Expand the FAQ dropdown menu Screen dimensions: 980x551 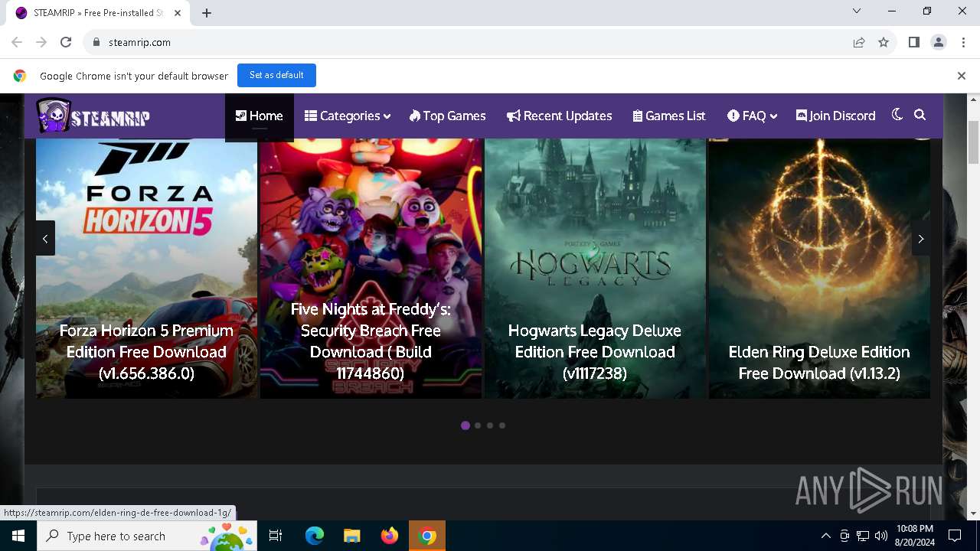pos(752,116)
